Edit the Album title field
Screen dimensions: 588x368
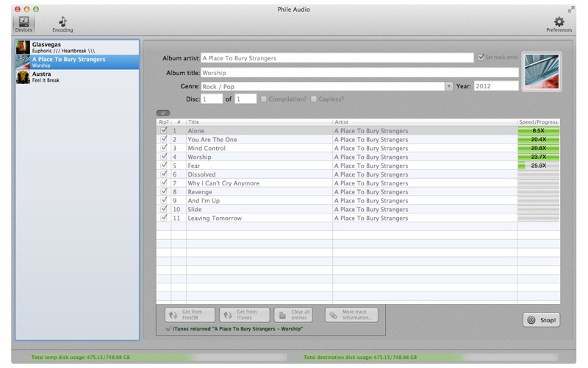(359, 73)
